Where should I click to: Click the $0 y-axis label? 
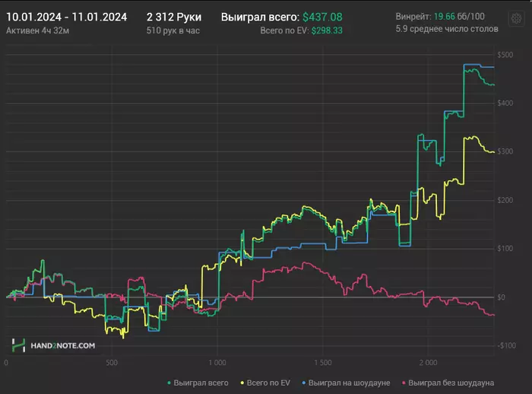[x=501, y=297]
